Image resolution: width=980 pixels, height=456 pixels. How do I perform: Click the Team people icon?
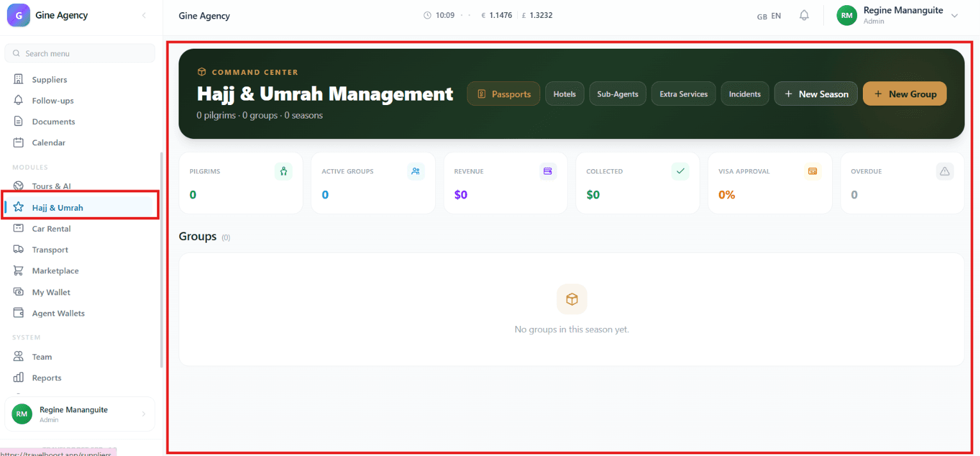pyautogui.click(x=19, y=357)
